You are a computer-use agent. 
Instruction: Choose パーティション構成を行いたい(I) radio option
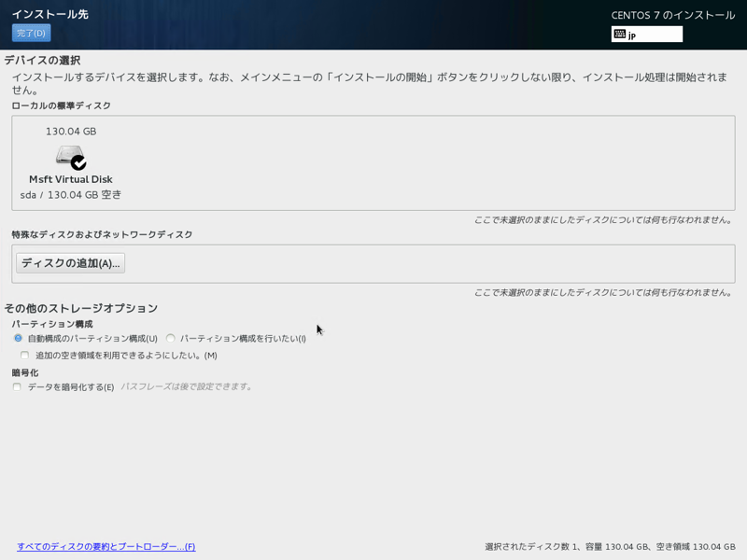click(170, 338)
